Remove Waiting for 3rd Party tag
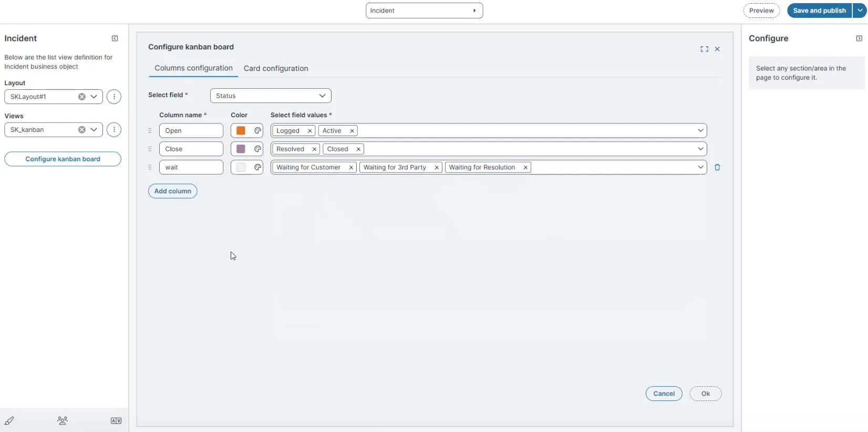868x432 pixels. click(x=436, y=168)
